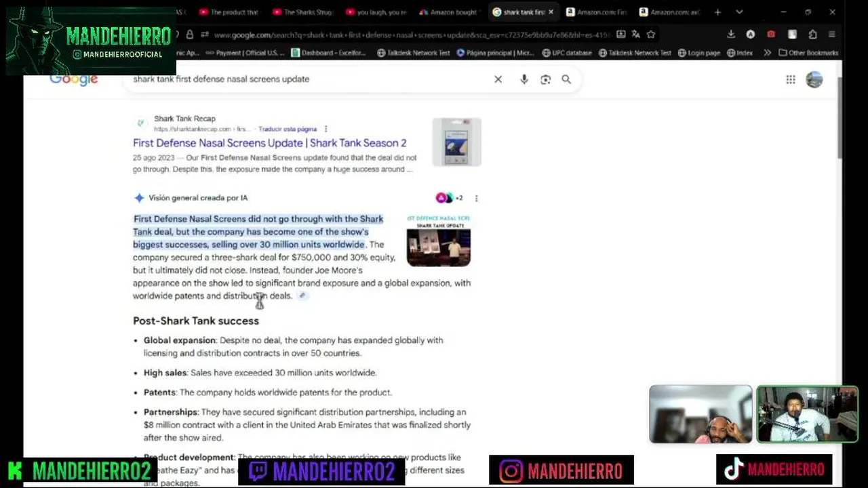Open the browser downloads icon
Screen dimensions: 868x488
click(x=731, y=35)
